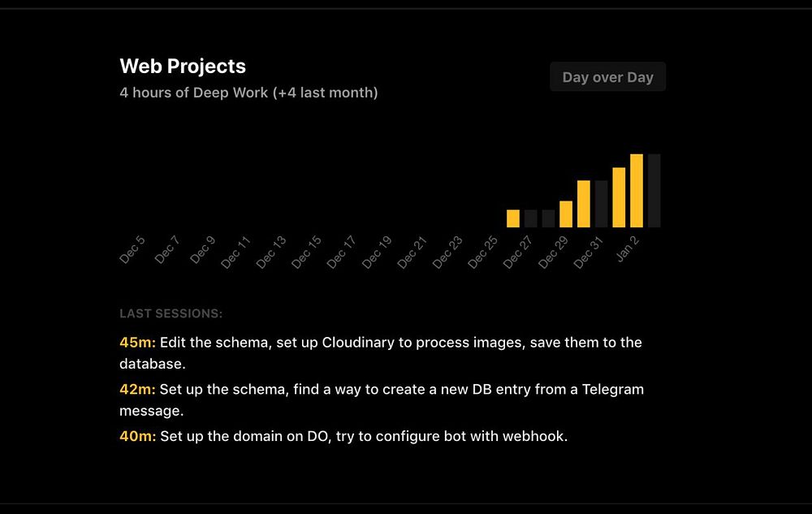This screenshot has height=514, width=812.
Task: Open the Day over Day view selector
Action: [607, 77]
